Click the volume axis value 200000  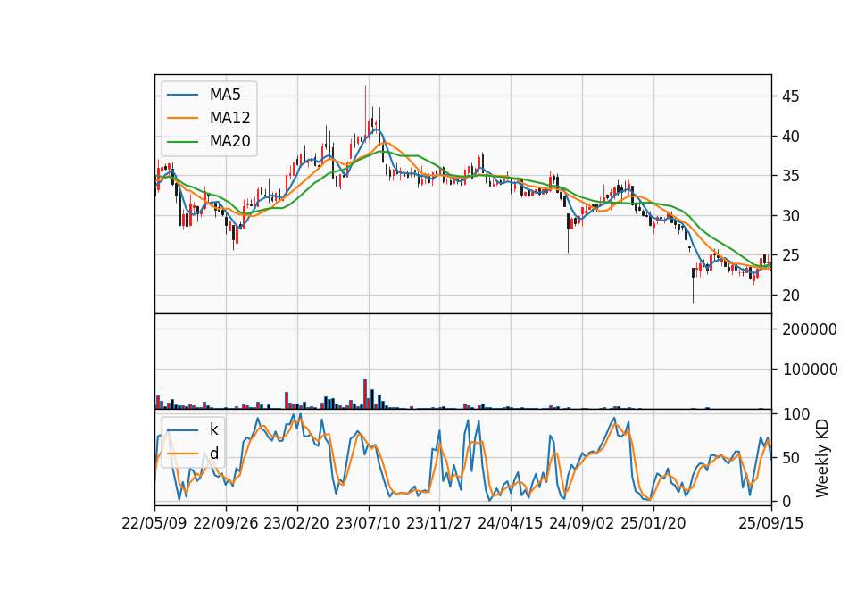pyautogui.click(x=810, y=329)
